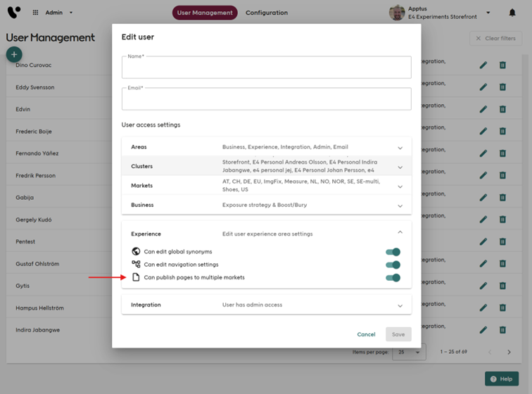The height and width of the screenshot is (394, 532).
Task: Delete Gabija with the trash icon
Action: coord(503,197)
